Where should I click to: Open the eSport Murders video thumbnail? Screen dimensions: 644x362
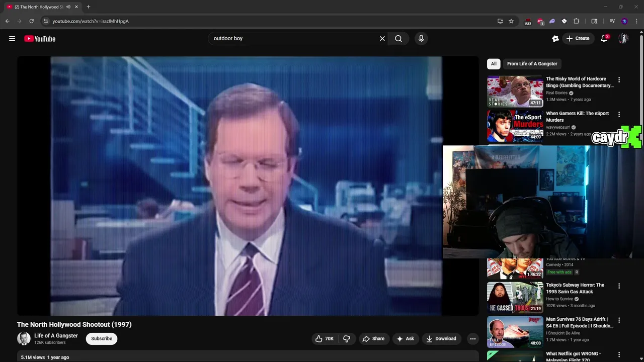coord(515,126)
